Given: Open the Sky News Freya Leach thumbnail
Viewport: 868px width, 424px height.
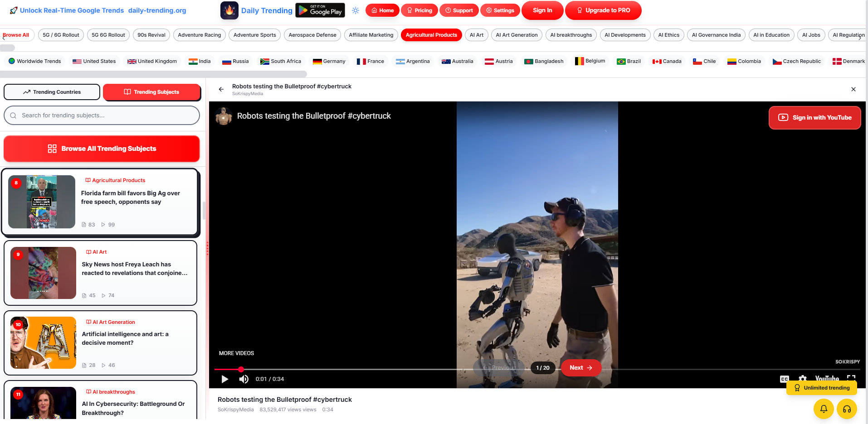Looking at the screenshot, I should 43,273.
